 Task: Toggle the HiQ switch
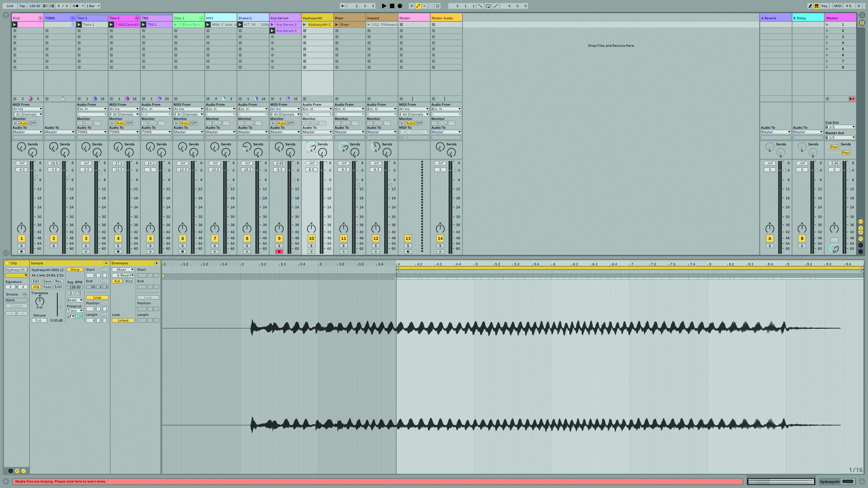[36, 287]
